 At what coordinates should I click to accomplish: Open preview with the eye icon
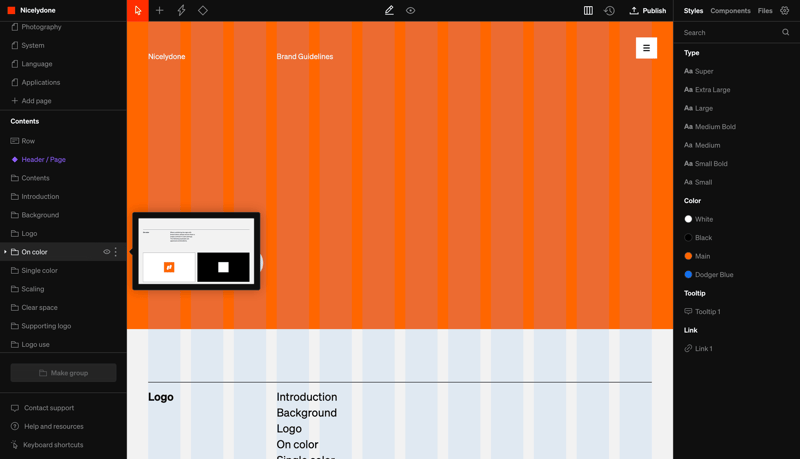[x=410, y=10]
